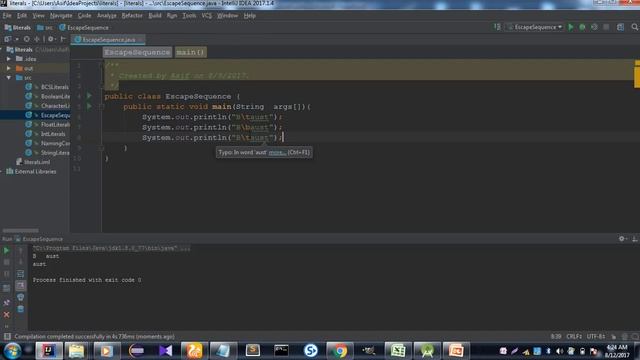The image size is (640, 360).
Task: Click the taskbar clock showing 8/12/2017
Action: (x=616, y=351)
